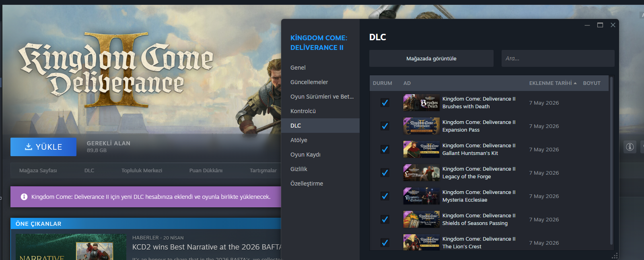Screen dimensions: 644x260
Task: Click the resize grip at the dialog corner
Action: coord(615,256)
